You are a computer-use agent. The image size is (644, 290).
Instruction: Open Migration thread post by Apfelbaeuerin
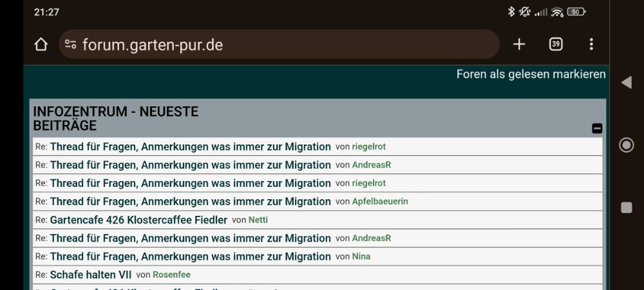click(x=190, y=202)
